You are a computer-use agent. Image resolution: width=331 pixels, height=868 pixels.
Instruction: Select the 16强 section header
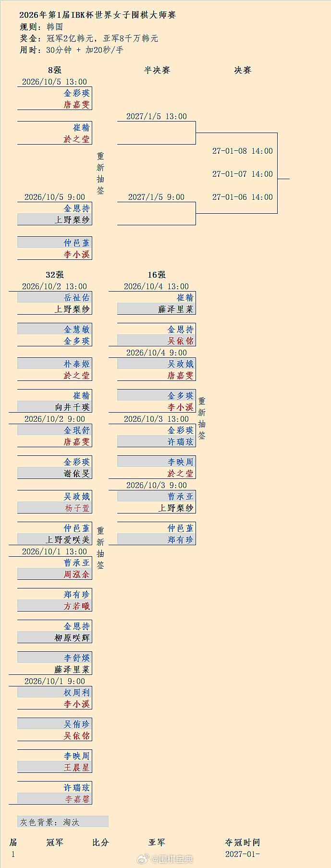coord(157,275)
